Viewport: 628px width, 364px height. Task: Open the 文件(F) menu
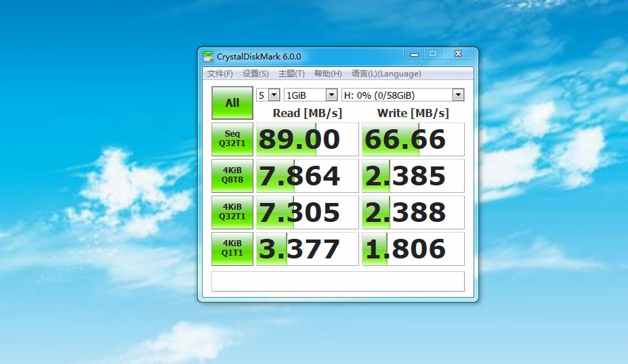tap(220, 74)
